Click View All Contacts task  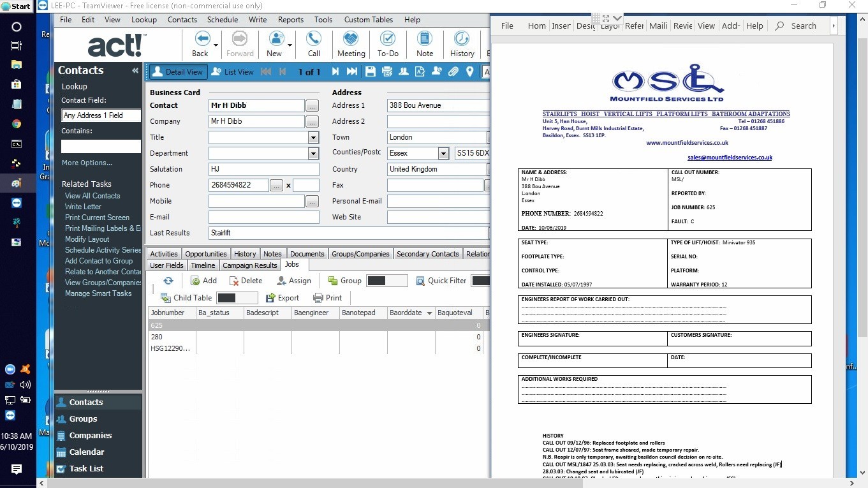click(92, 196)
